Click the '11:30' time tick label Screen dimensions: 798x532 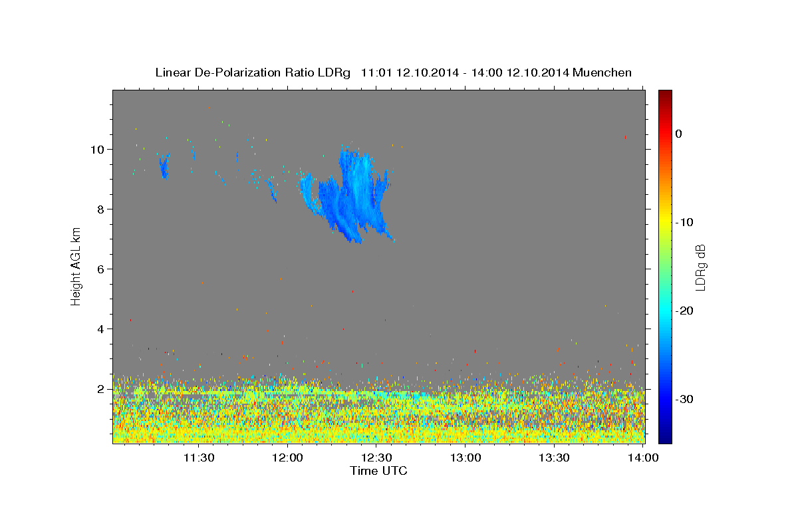coord(198,458)
